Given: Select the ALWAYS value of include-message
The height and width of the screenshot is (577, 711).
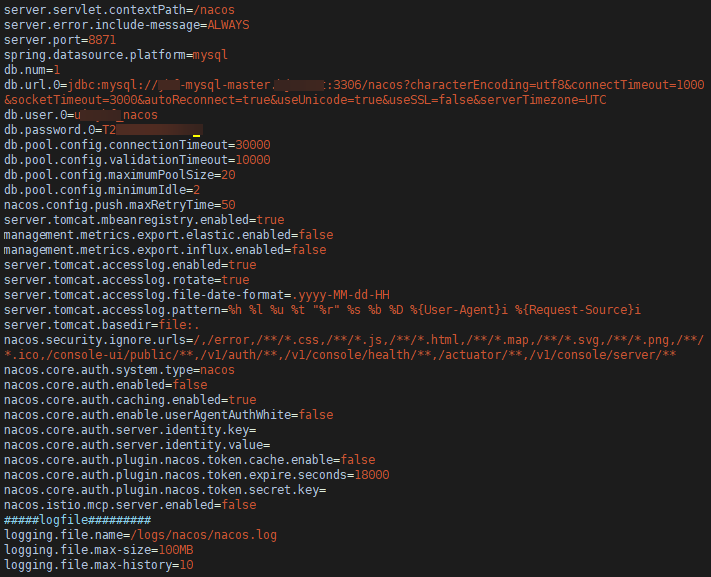Looking at the screenshot, I should (x=228, y=25).
